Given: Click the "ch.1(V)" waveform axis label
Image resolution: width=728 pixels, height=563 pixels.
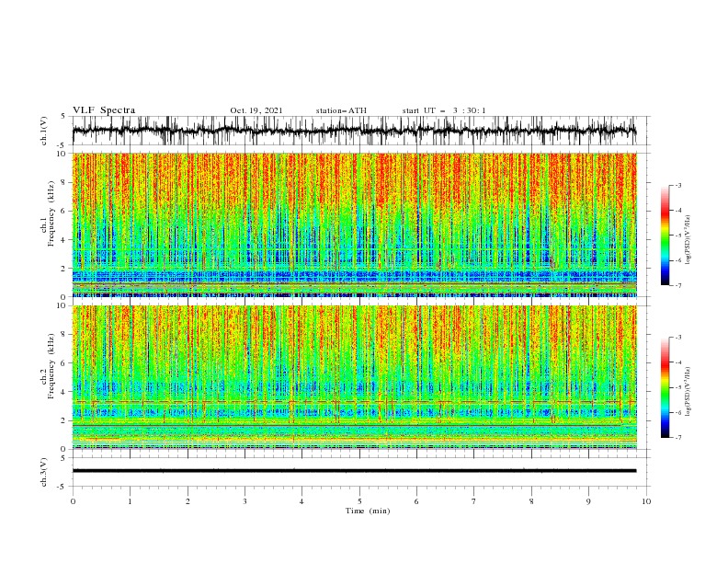Looking at the screenshot, I should click(44, 131).
